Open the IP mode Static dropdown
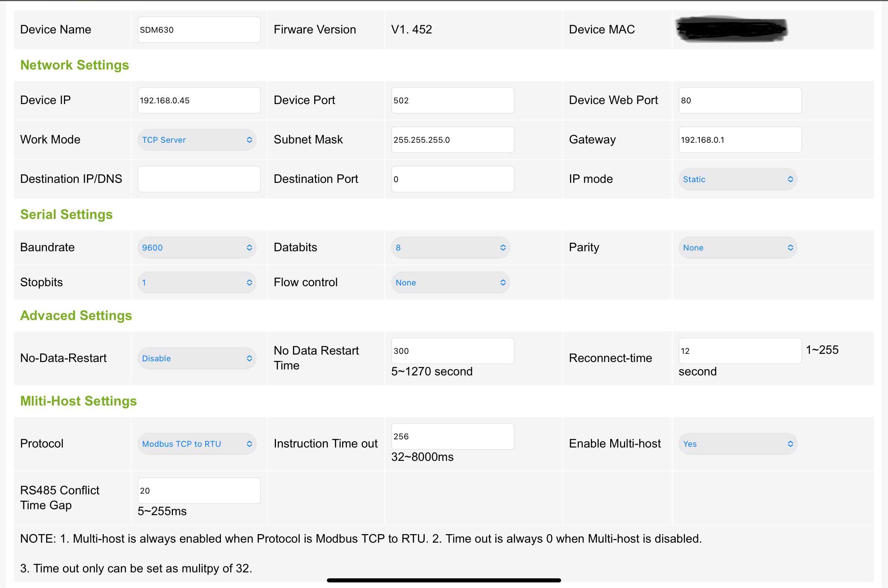Image resolution: width=888 pixels, height=588 pixels. [737, 179]
